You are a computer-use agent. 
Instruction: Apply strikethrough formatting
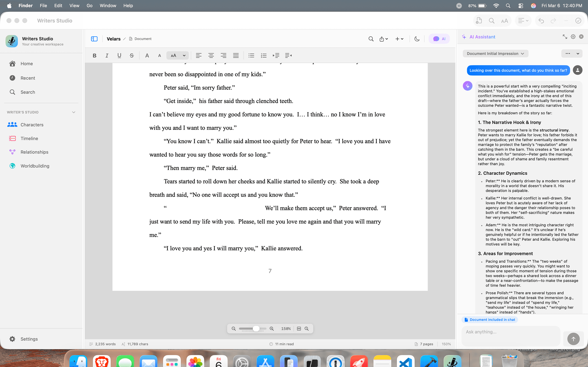coord(132,56)
